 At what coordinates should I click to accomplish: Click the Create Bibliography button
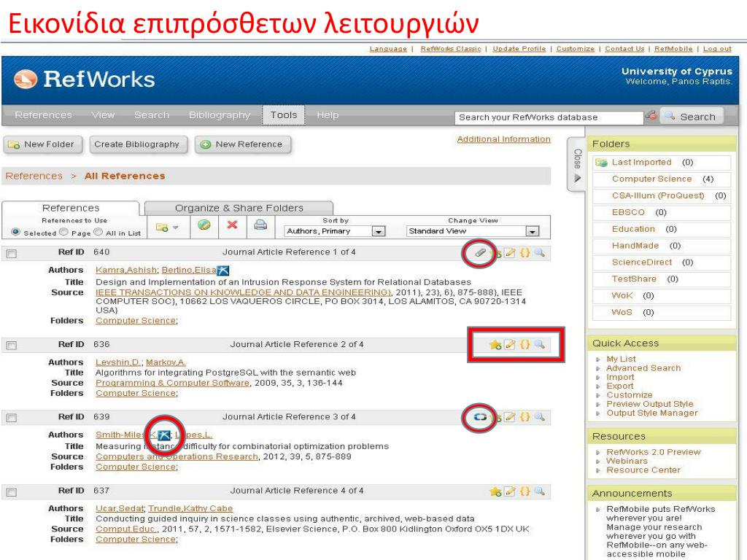tap(137, 144)
